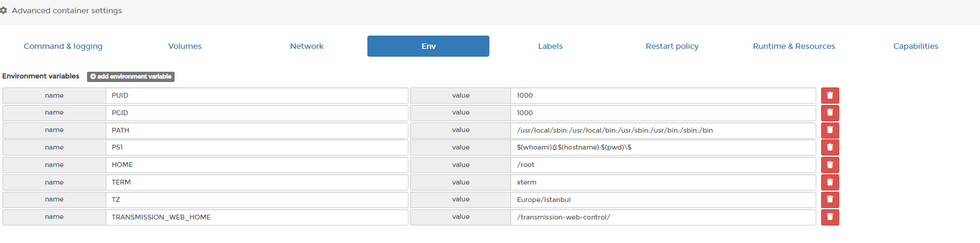
Task: Delete the PS1 variable with trash icon
Action: (x=830, y=147)
